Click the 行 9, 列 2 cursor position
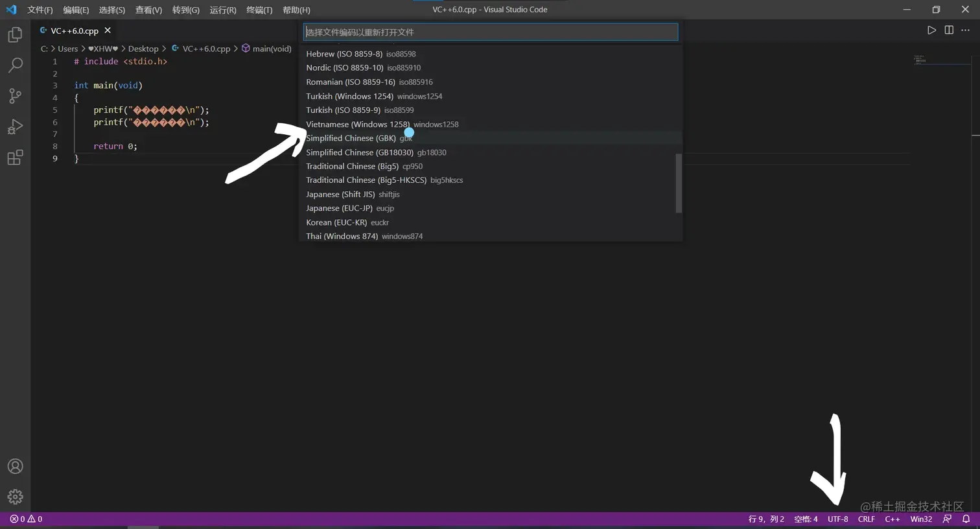Screen dimensions: 980x529 (766, 519)
